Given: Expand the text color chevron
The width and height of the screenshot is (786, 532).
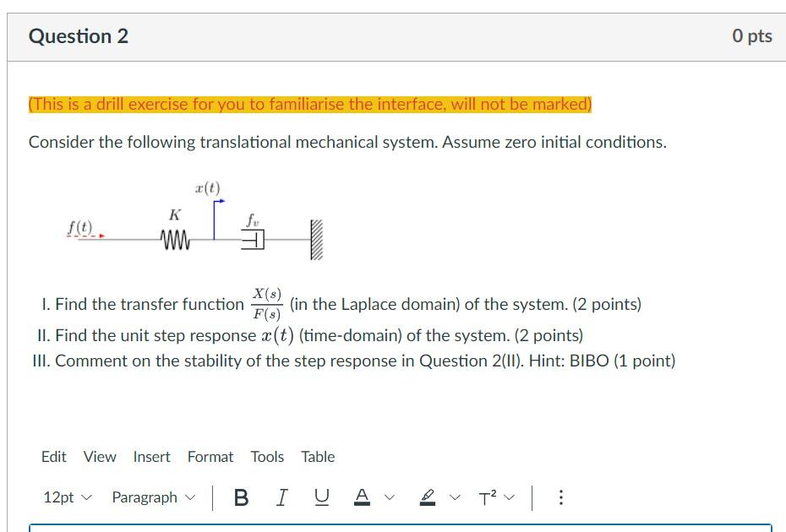Looking at the screenshot, I should click(387, 499).
